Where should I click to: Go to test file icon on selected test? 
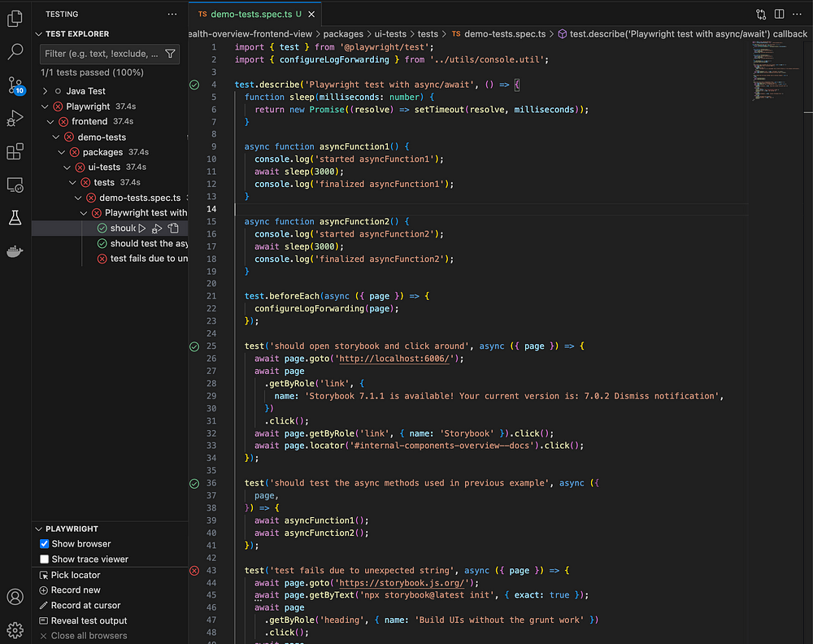173,228
